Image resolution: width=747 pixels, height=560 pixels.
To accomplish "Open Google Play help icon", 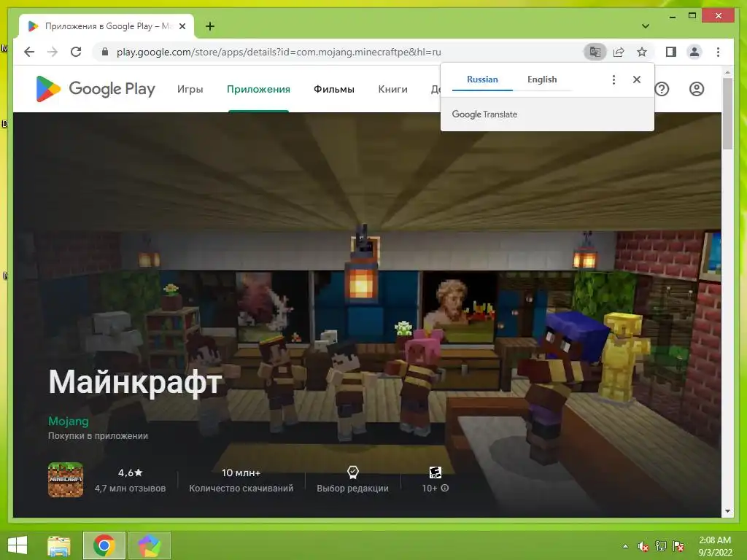I will pyautogui.click(x=662, y=89).
